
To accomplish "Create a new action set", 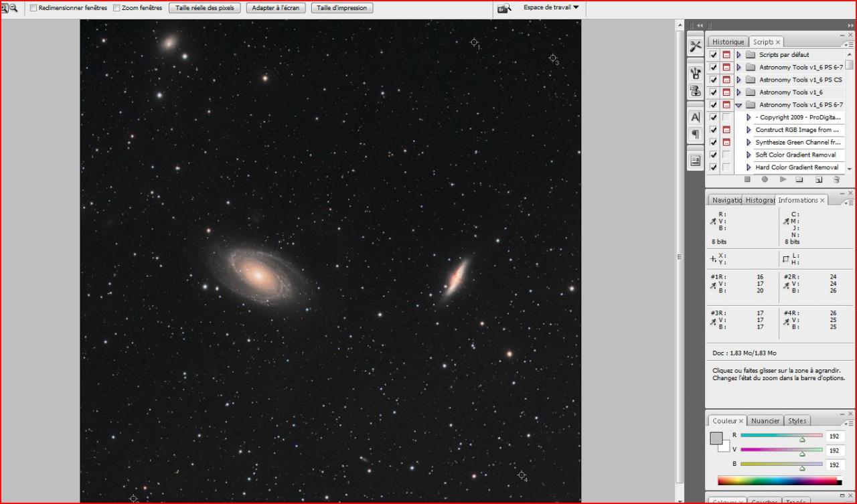I will [799, 179].
